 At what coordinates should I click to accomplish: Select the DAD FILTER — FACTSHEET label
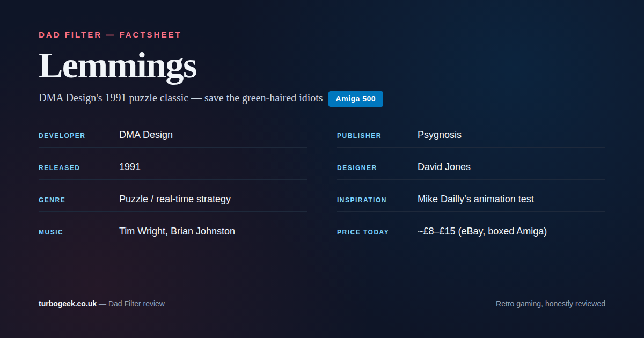point(110,35)
